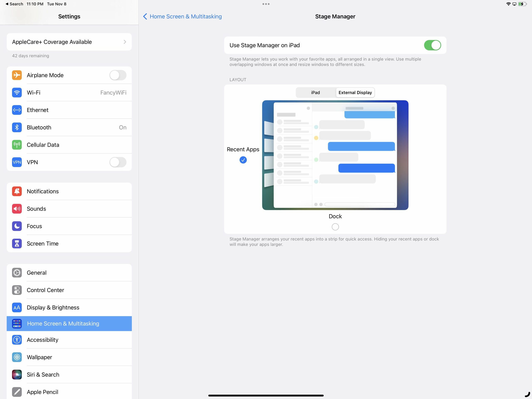Open Screen Time settings label

43,243
